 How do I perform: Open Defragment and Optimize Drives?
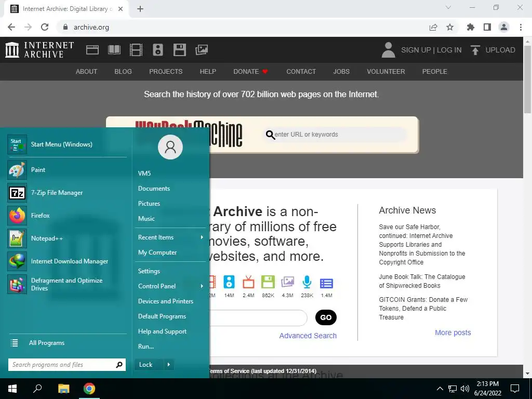pyautogui.click(x=67, y=284)
